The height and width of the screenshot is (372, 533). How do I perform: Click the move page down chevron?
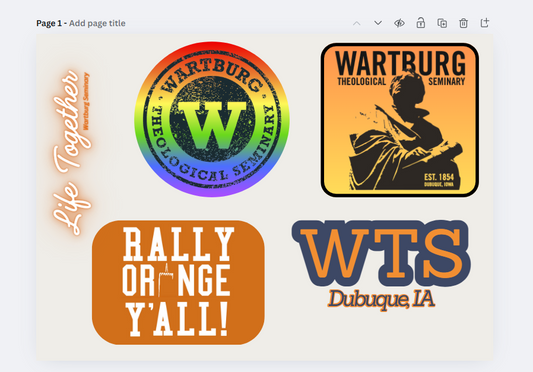pyautogui.click(x=378, y=23)
